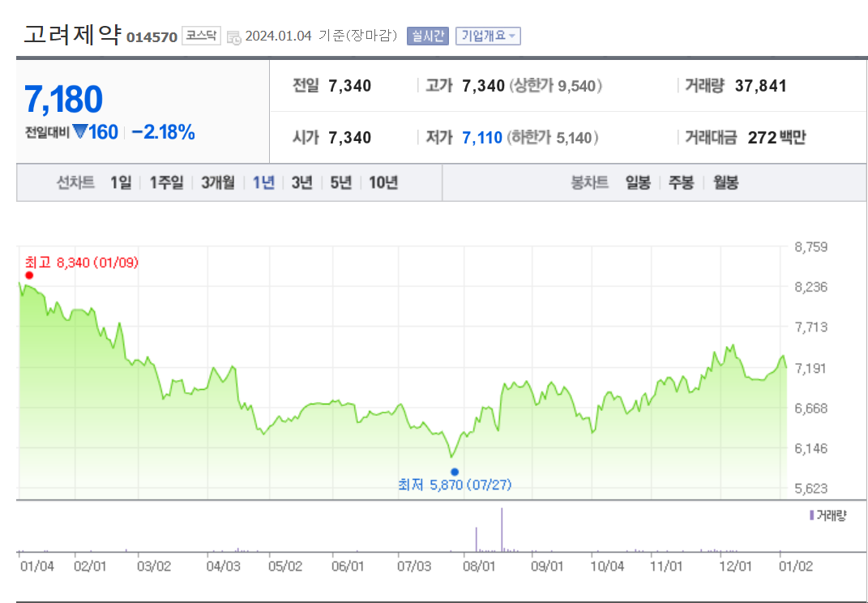Click the 상한가 9,540 text

pos(555,87)
